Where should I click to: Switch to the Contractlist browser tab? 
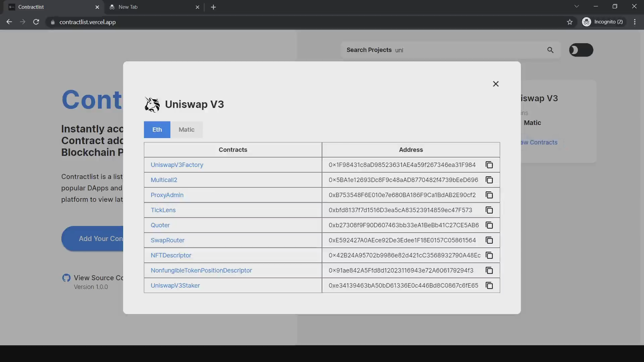[x=54, y=7]
